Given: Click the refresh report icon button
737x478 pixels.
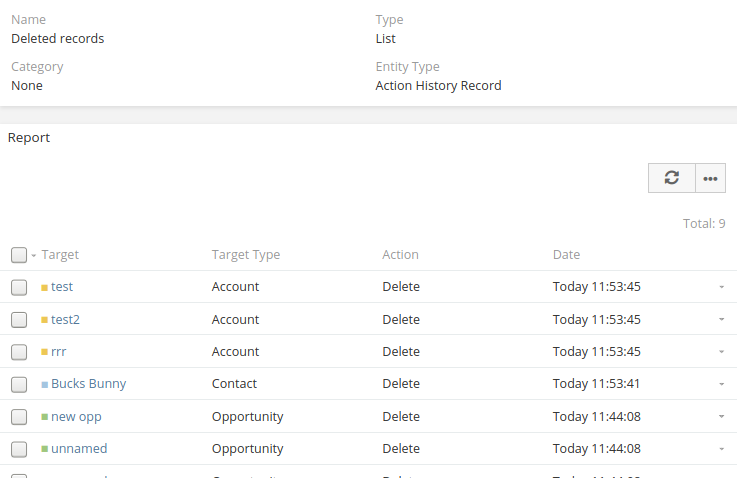Looking at the screenshot, I should 672,178.
